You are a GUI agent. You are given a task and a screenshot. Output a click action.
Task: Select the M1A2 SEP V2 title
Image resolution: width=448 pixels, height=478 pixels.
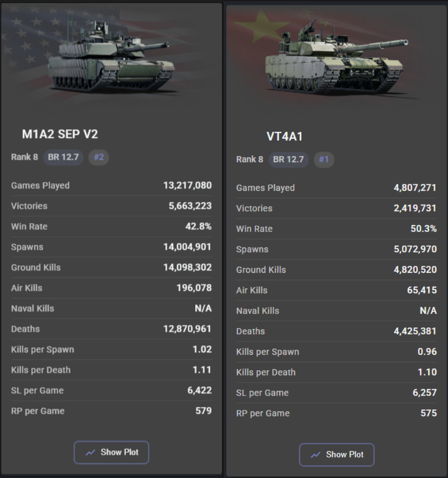coord(60,134)
